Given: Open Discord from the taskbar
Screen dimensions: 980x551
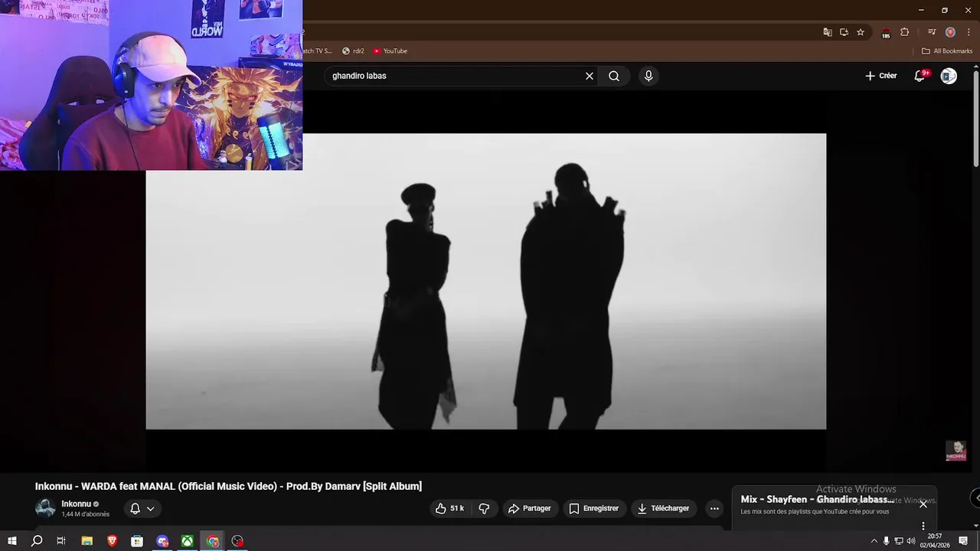Looking at the screenshot, I should pos(162,541).
